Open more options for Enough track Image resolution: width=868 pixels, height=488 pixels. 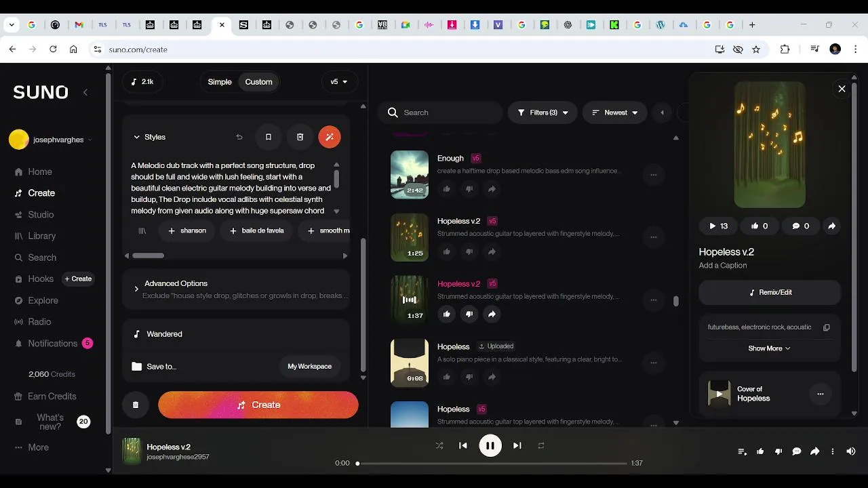654,175
